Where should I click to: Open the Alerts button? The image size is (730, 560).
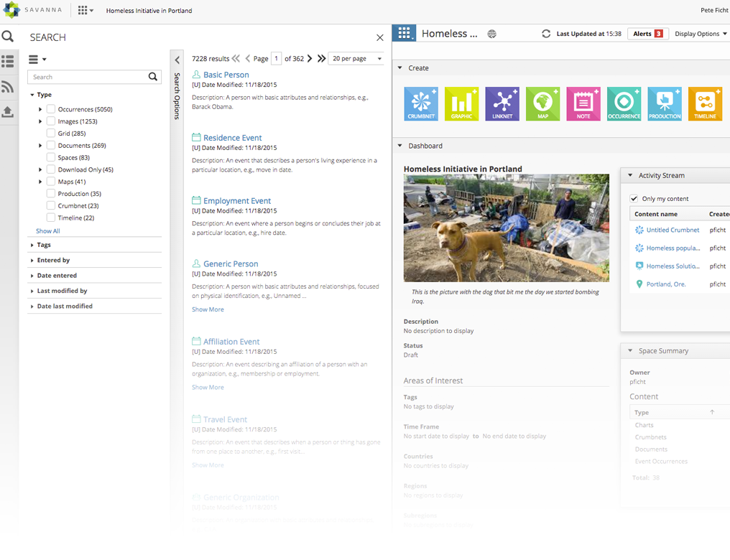pyautogui.click(x=648, y=34)
